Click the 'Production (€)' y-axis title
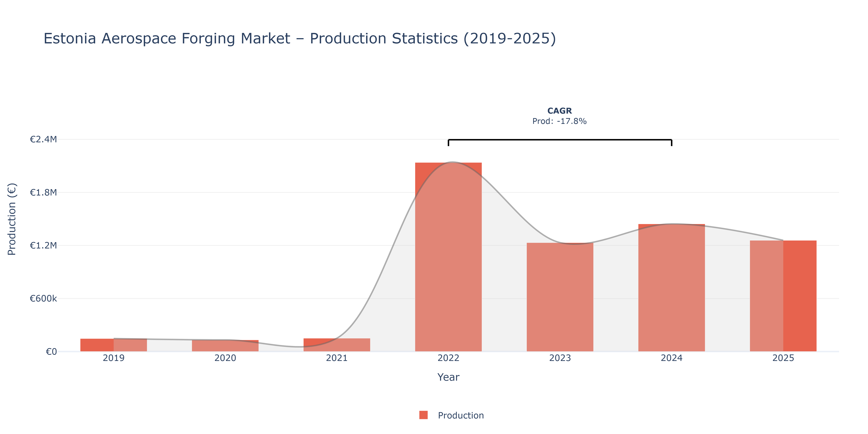868x434 pixels. (x=12, y=219)
